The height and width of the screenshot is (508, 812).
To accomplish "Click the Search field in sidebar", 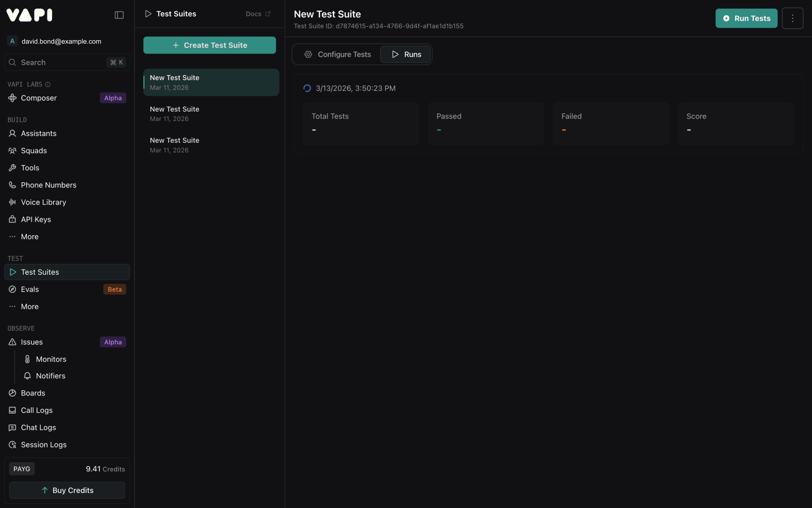I will click(67, 62).
